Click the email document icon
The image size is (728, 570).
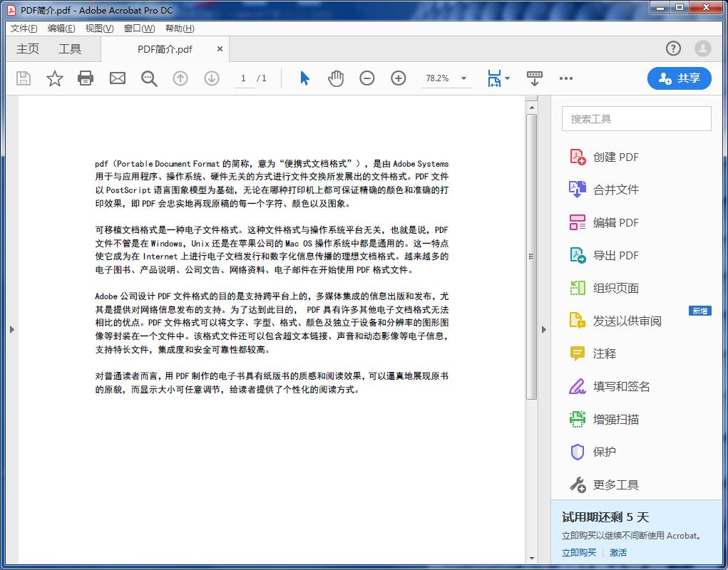117,78
